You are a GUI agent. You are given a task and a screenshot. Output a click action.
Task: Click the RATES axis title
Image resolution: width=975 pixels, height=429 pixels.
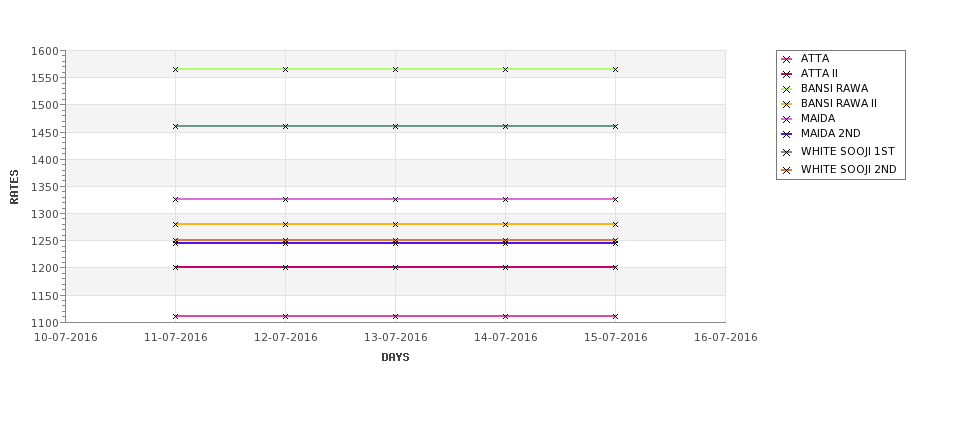14,187
